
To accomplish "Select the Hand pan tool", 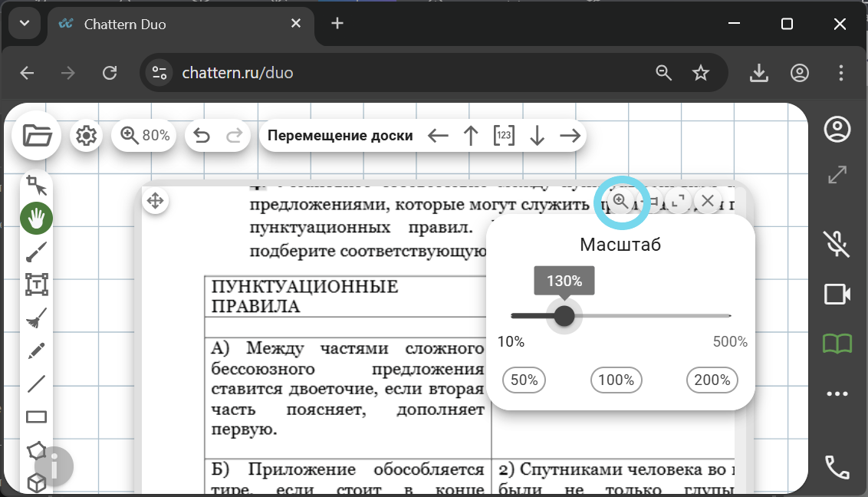I will 35,218.
